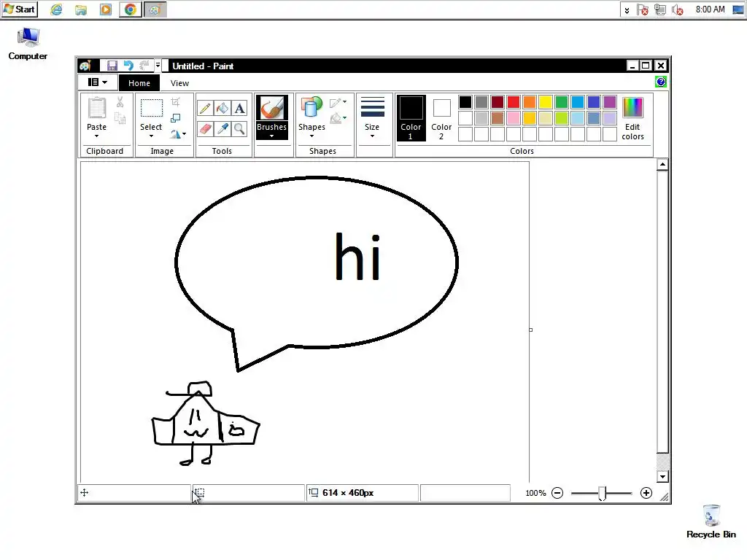This screenshot has width=747, height=560.
Task: Click zoom in plus button
Action: (646, 493)
